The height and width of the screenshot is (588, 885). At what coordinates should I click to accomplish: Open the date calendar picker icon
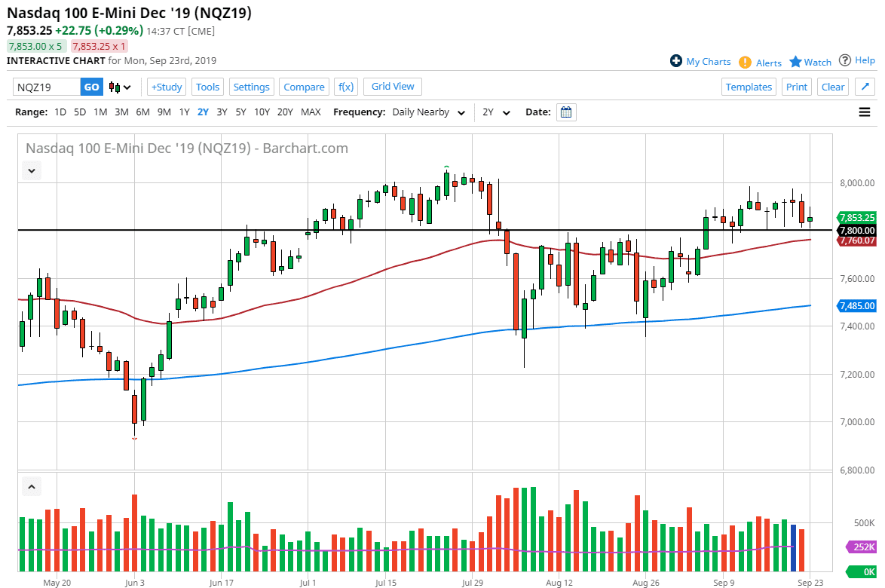(x=567, y=112)
